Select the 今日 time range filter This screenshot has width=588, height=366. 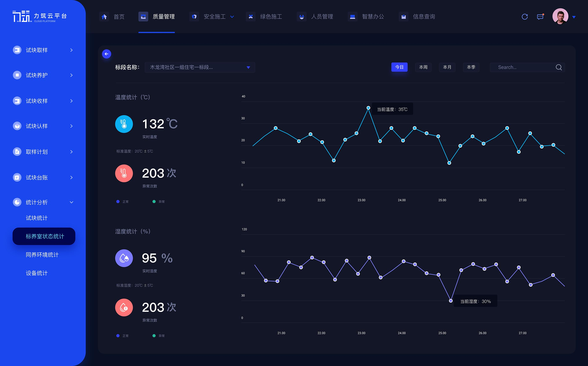point(399,67)
